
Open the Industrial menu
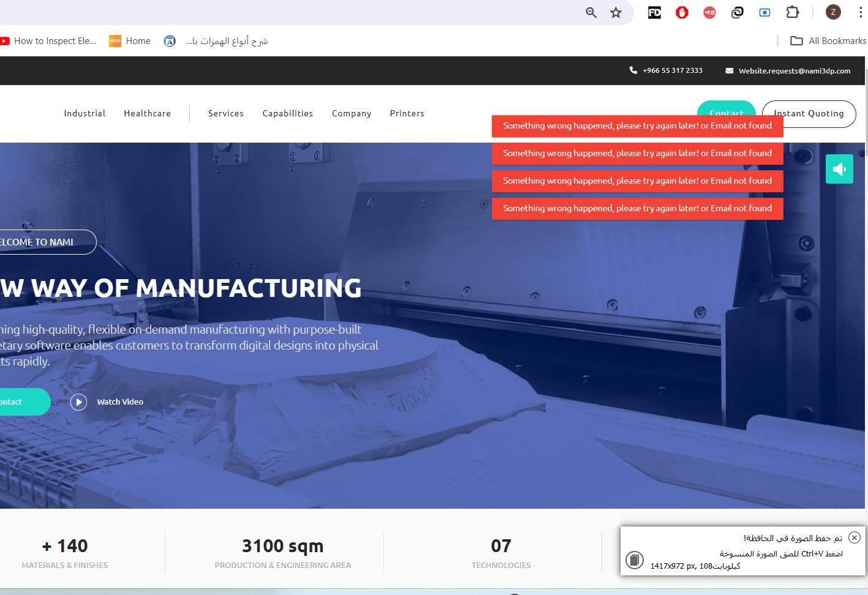(85, 113)
